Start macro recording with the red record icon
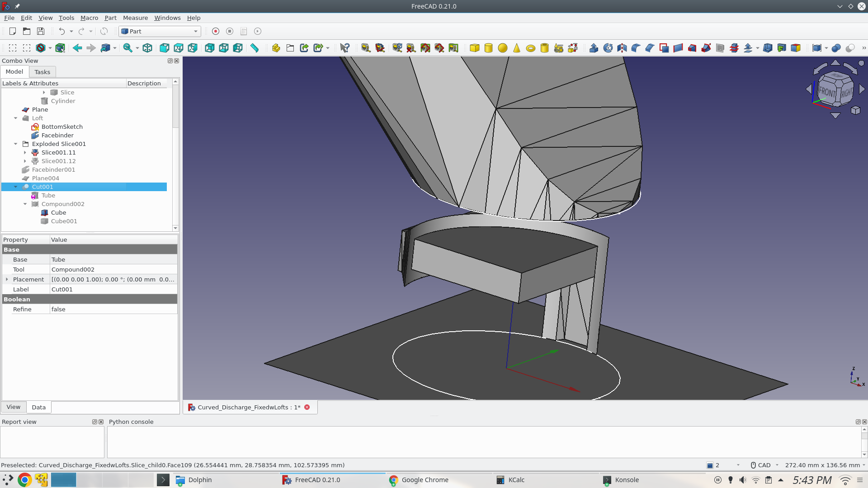The width and height of the screenshot is (868, 488). [x=216, y=31]
